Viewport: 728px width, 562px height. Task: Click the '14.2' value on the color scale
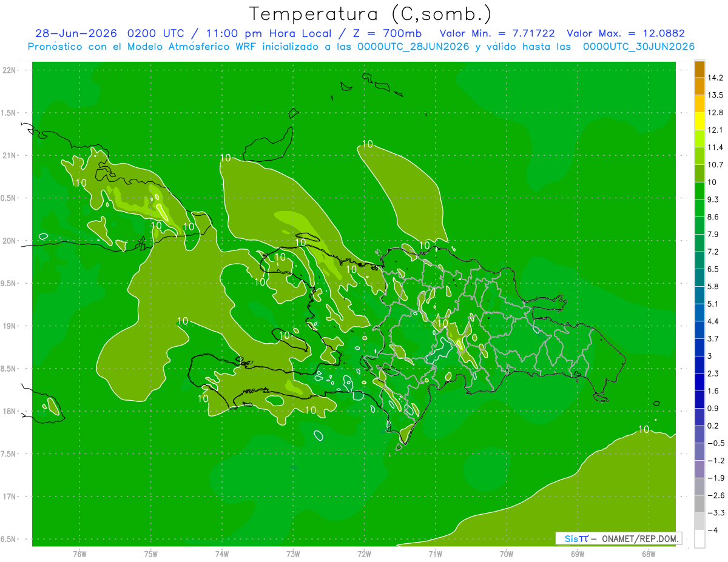[716, 78]
